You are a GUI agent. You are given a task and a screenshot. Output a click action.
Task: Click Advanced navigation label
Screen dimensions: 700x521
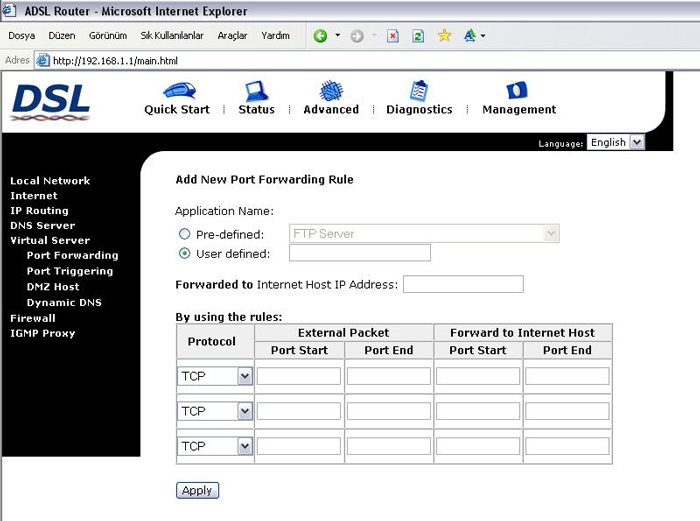[x=331, y=109]
